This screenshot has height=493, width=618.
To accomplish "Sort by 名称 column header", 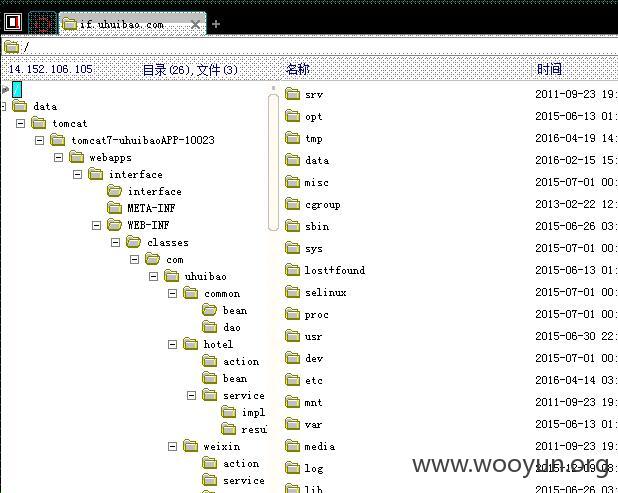I will click(298, 69).
